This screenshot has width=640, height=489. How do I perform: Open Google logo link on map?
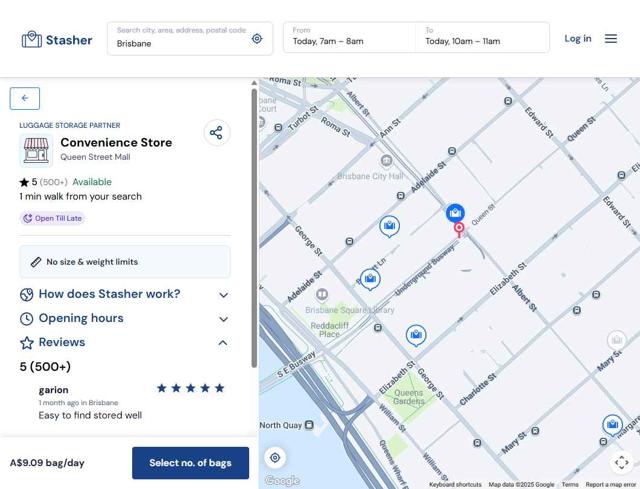(282, 480)
